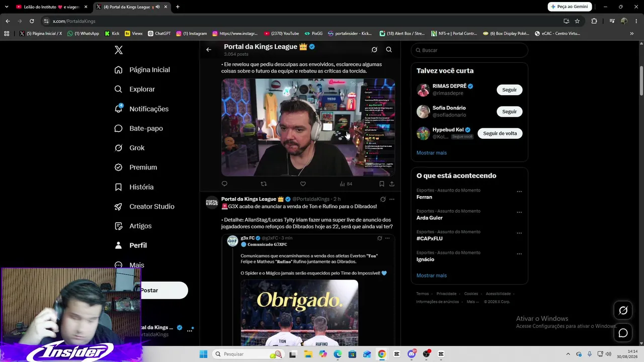Open Notificações in the sidebar
This screenshot has width=644, height=362.
click(x=141, y=109)
